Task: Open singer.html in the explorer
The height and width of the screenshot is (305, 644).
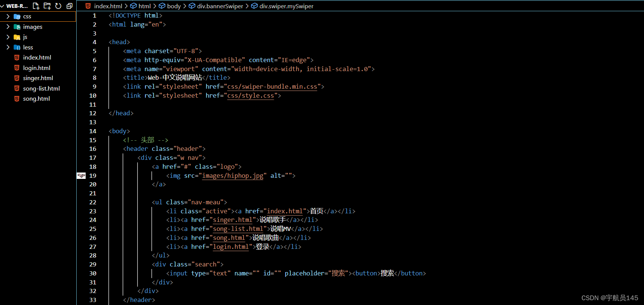Action: click(38, 78)
